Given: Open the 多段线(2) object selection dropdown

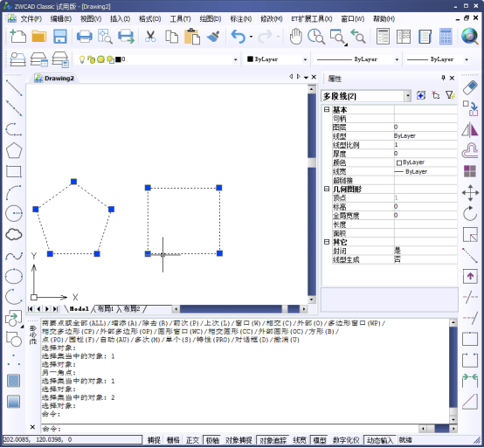Looking at the screenshot, I should [408, 96].
